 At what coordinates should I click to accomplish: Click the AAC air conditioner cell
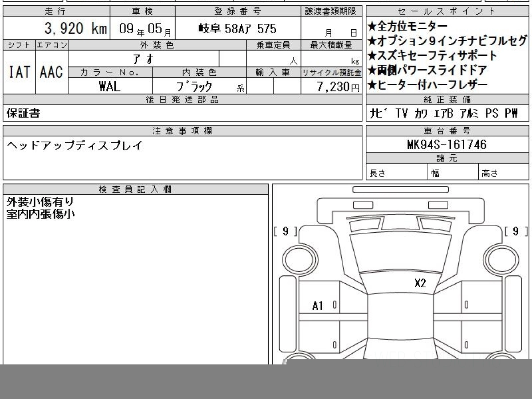click(52, 73)
